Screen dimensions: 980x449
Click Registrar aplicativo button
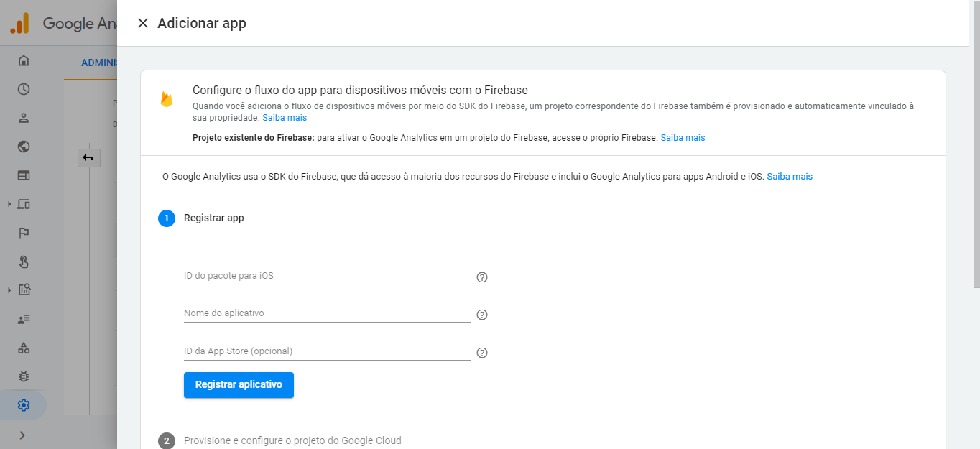[239, 384]
